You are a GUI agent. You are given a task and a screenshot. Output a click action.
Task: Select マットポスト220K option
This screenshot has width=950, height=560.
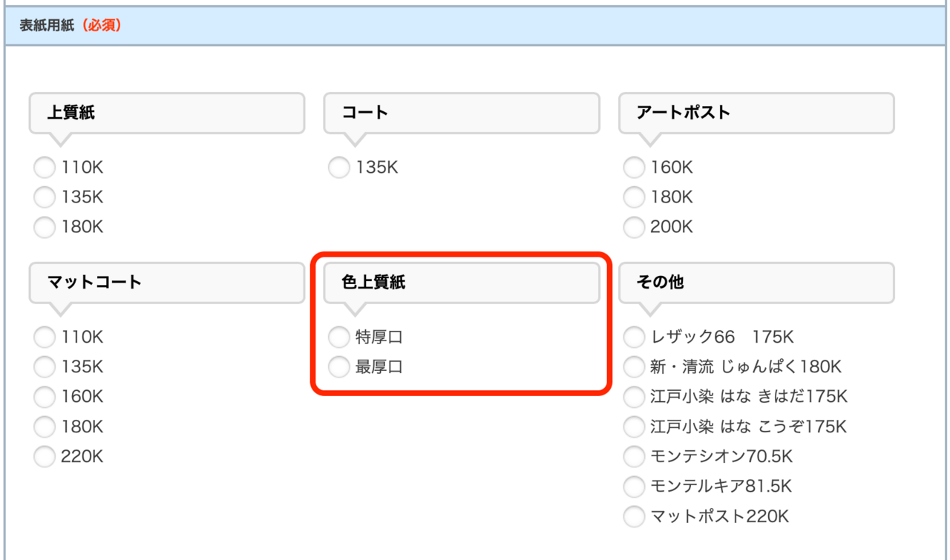tap(634, 516)
